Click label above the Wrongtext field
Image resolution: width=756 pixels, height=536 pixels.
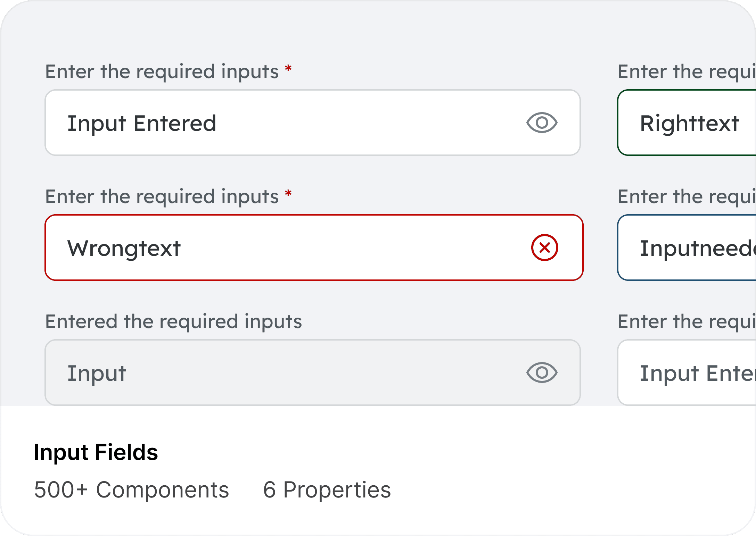(162, 196)
